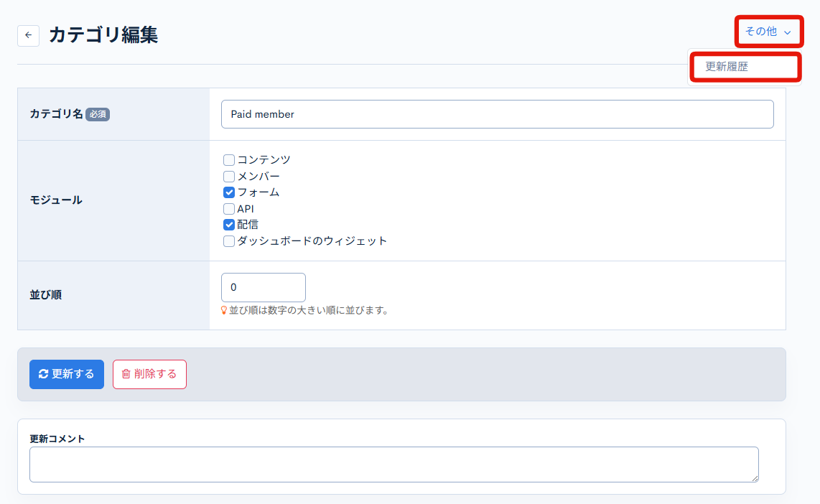Disable the フォーム checkbox
This screenshot has width=820, height=504.
(x=229, y=192)
